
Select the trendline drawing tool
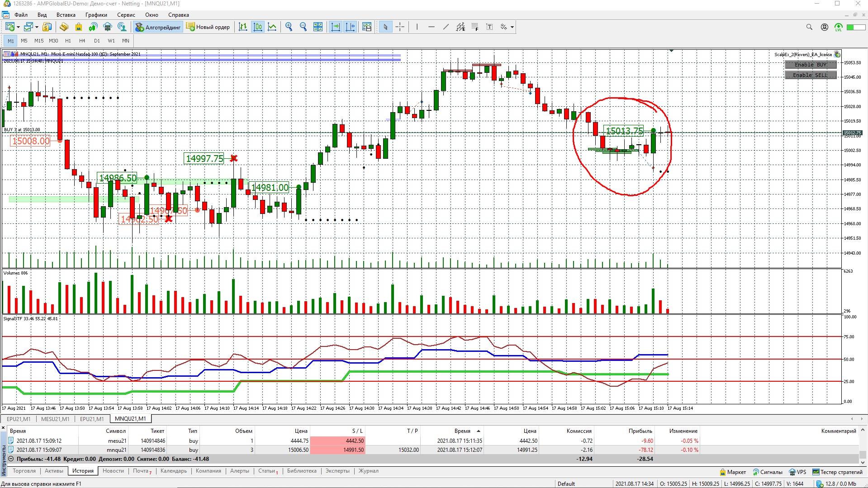tap(446, 27)
